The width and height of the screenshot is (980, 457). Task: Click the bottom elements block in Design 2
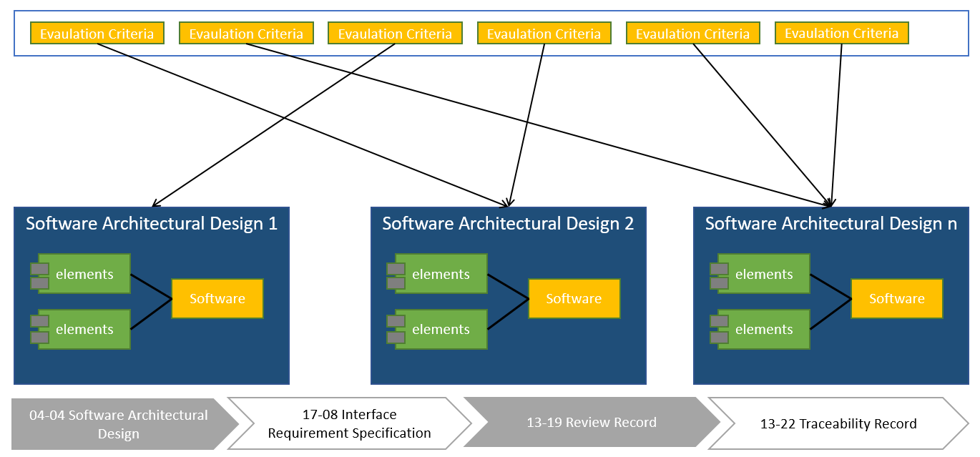(442, 330)
